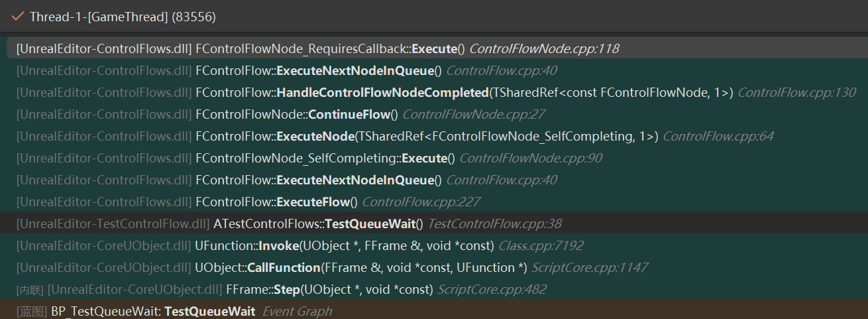Click the ControlFlowNode.cpp:118 source location
Image resolution: width=868 pixels, height=319 pixels.
pos(543,49)
